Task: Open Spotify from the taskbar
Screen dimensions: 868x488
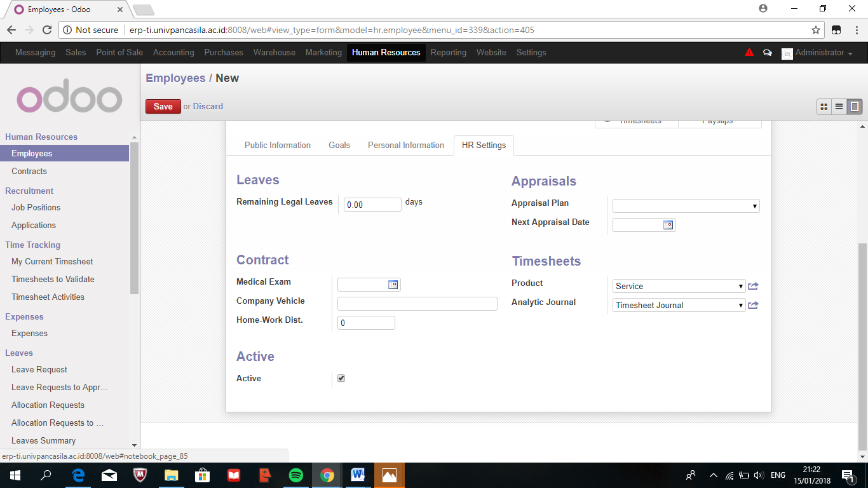Action: (295, 475)
